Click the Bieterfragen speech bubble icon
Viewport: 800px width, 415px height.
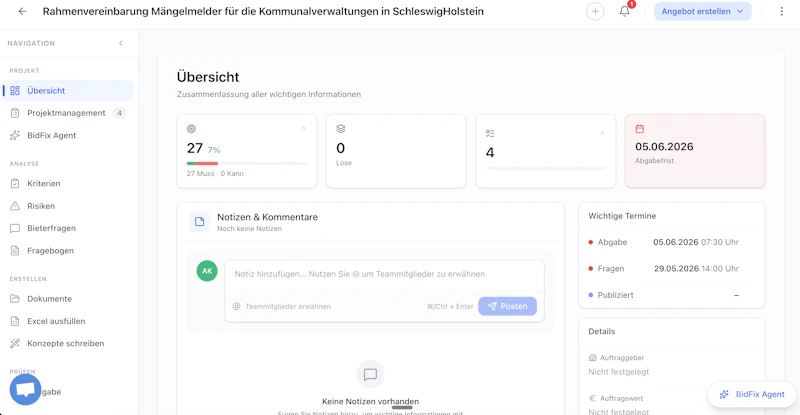click(15, 228)
